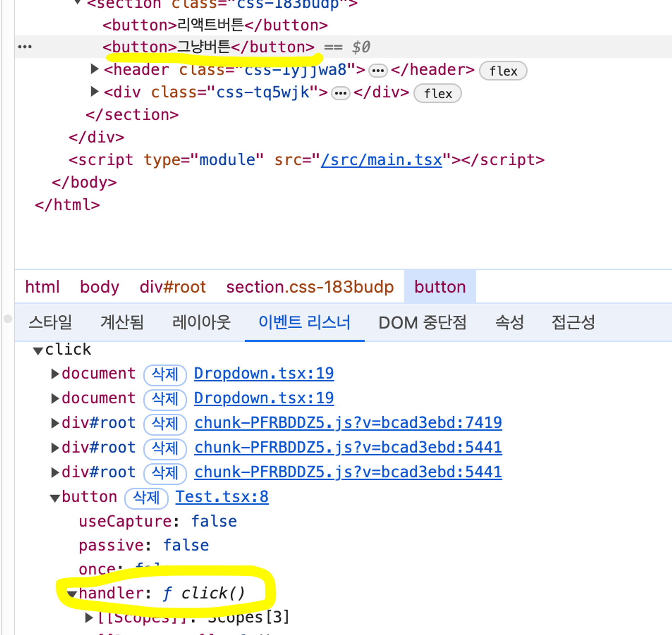Open the 스타일 tab
This screenshot has height=635, width=672.
tap(50, 322)
